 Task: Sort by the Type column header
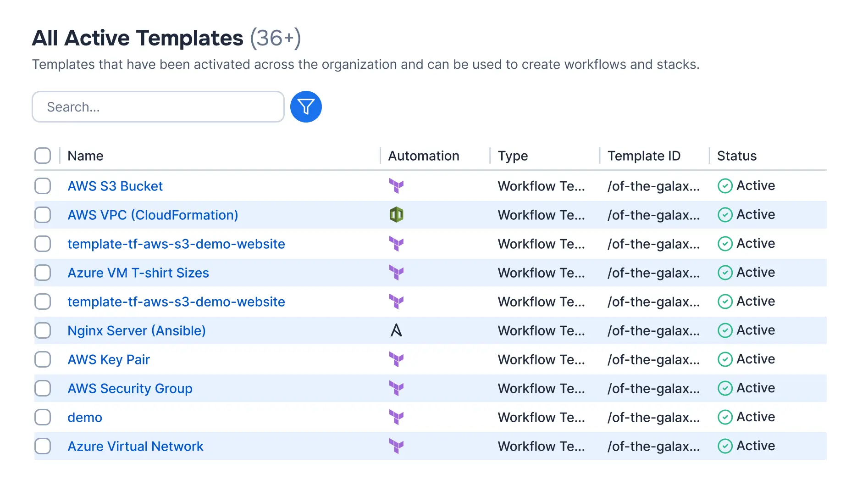[x=513, y=156]
